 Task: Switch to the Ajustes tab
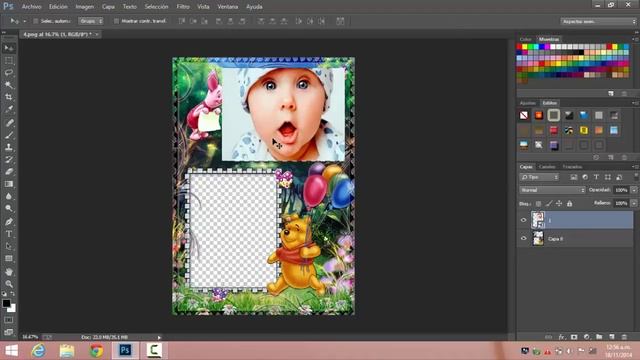coord(528,103)
